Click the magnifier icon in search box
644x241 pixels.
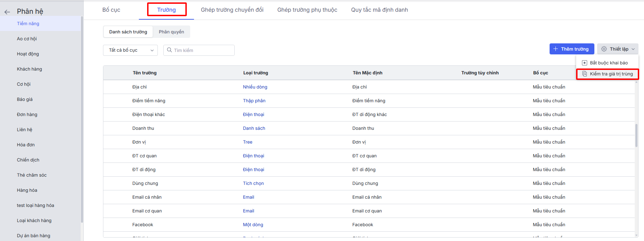pyautogui.click(x=169, y=50)
